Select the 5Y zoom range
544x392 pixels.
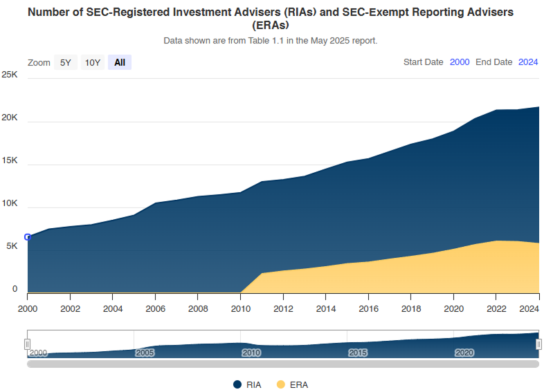pos(65,62)
